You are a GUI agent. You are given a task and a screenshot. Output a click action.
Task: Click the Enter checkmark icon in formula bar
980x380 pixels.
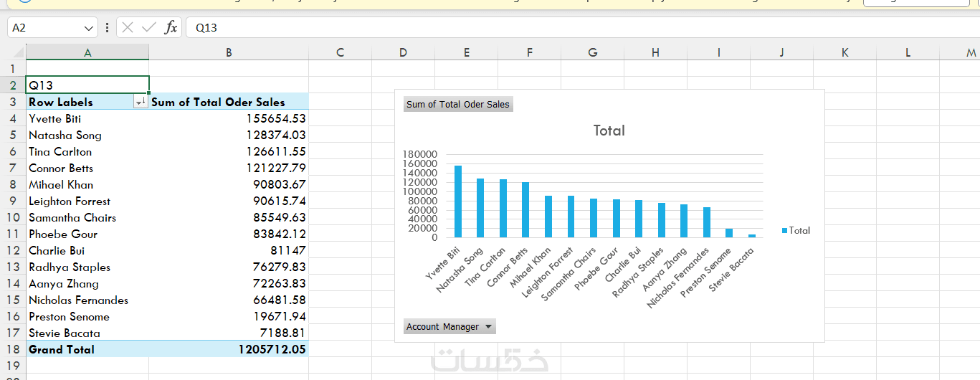pyautogui.click(x=149, y=27)
